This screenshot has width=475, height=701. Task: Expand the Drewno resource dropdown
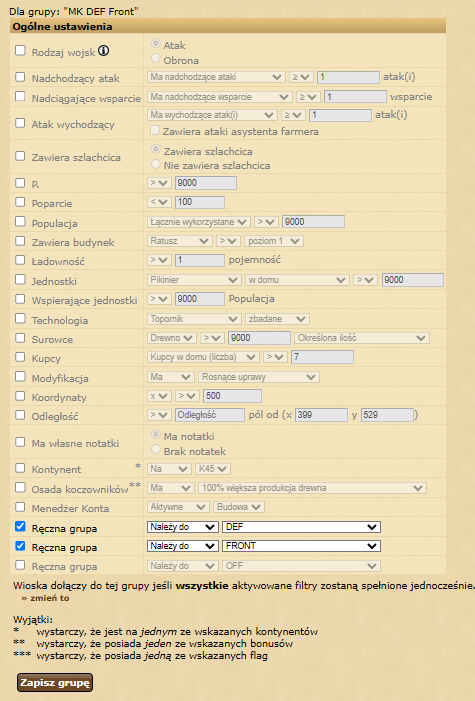click(x=172, y=338)
